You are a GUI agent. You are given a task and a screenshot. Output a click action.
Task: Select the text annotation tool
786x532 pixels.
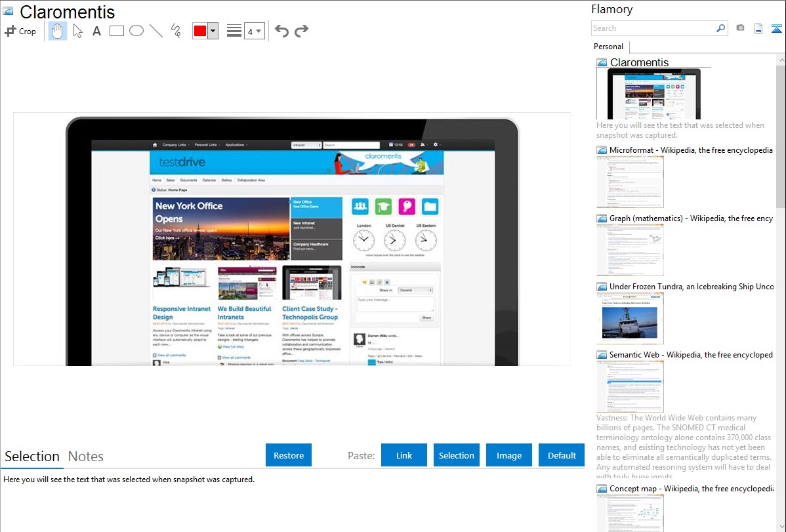(x=96, y=31)
